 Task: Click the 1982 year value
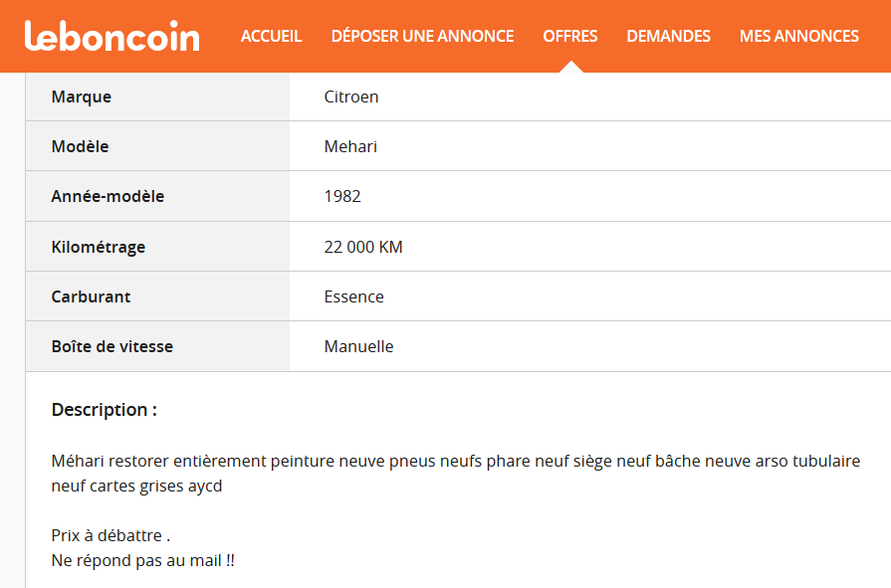click(x=342, y=196)
